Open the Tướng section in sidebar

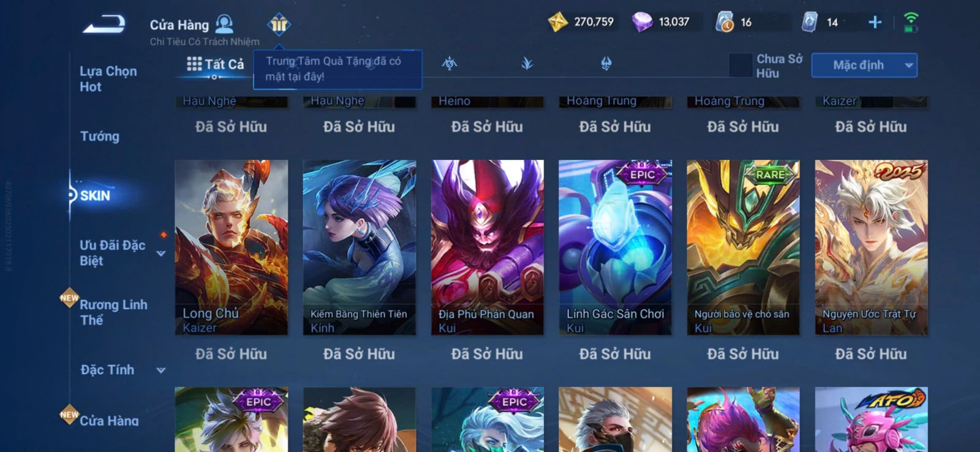(x=100, y=136)
